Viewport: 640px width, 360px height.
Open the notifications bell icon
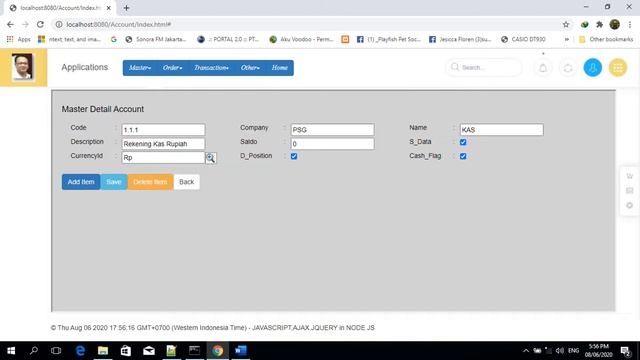click(x=543, y=68)
